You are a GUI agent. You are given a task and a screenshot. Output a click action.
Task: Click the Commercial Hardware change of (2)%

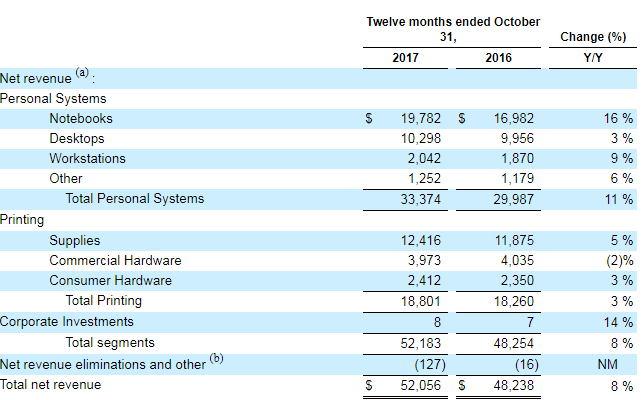[616, 261]
